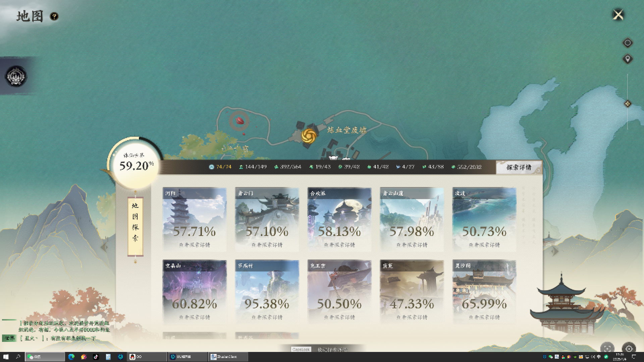Switch to the QQ taskbar window
644x362 pixels.
pyautogui.click(x=147, y=357)
